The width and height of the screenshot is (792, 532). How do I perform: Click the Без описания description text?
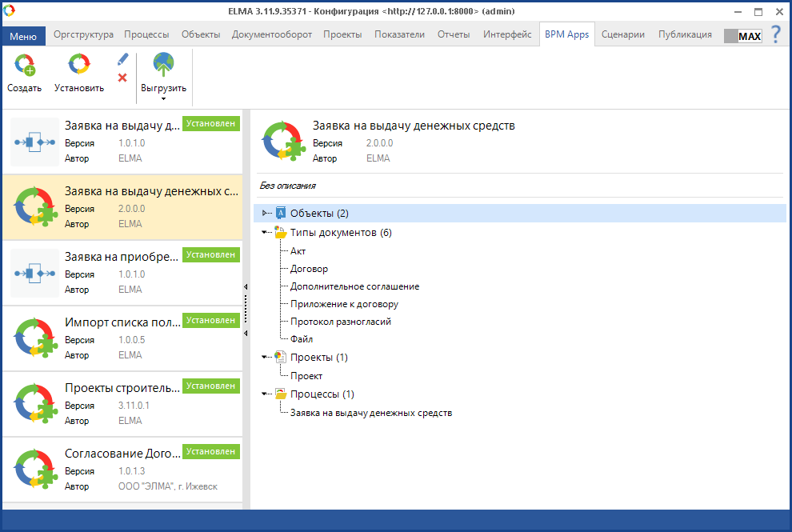click(287, 186)
